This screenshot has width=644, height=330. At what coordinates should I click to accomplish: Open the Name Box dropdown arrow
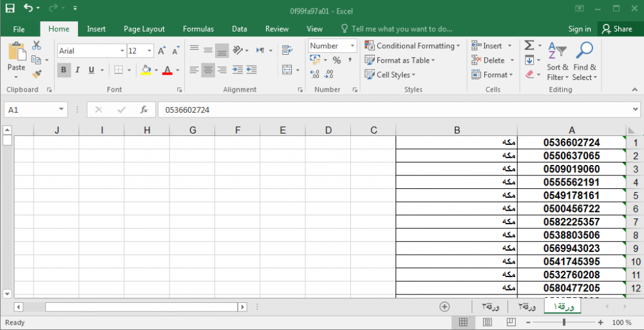[x=61, y=110]
